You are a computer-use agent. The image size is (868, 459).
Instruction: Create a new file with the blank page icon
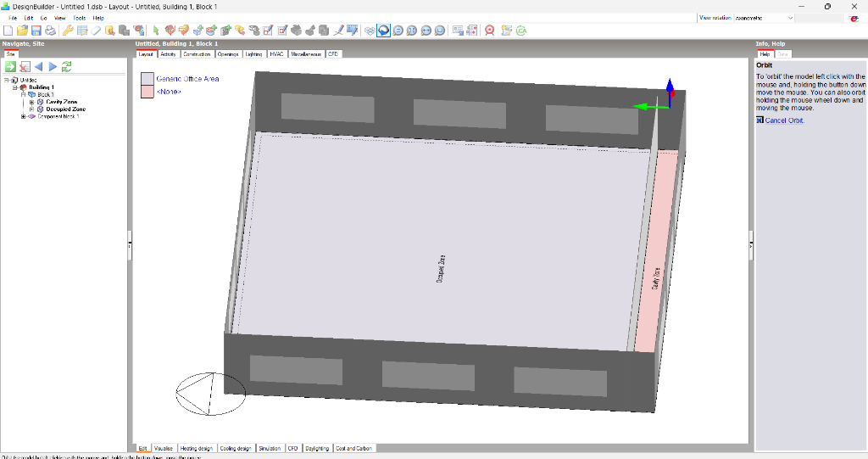8,31
